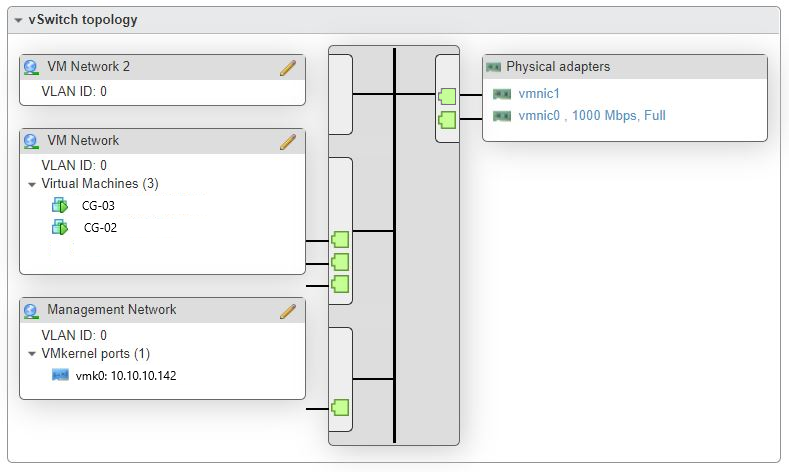The image size is (789, 472).
Task: Click the vmk0 VMkernel port icon
Action: click(x=60, y=376)
